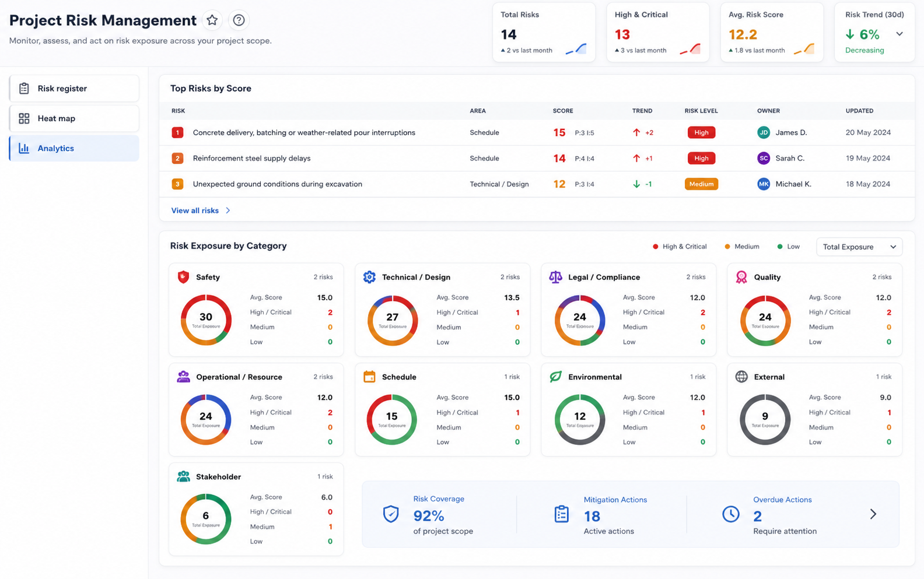924x579 pixels.
Task: Switch to the Heat map tab
Action: click(x=74, y=118)
